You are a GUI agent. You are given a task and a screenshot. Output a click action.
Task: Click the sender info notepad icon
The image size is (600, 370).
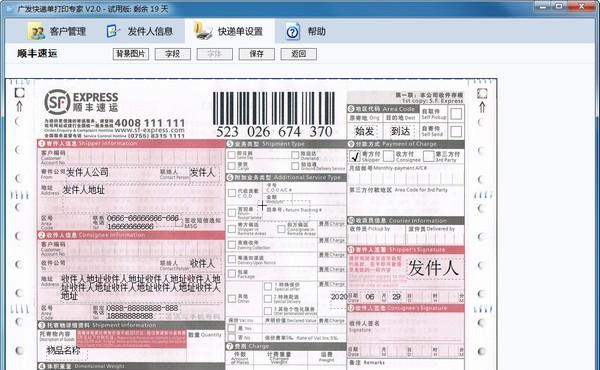point(113,31)
